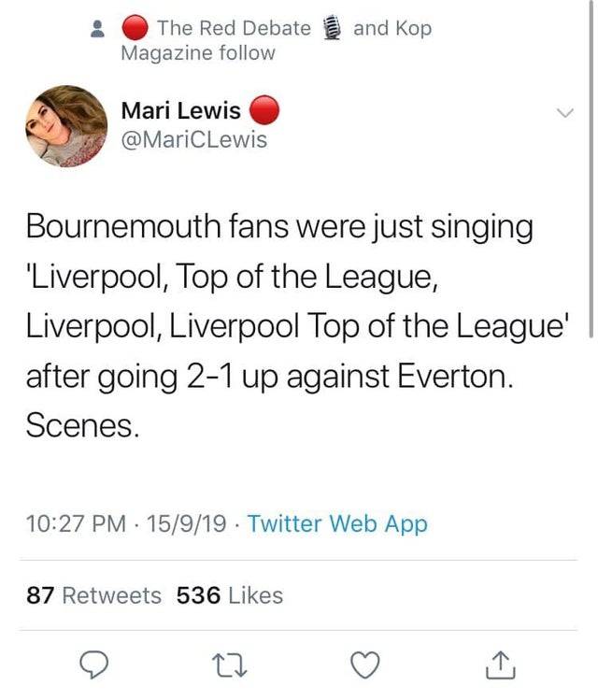
Task: Click the microphone emoji after The Red Debate
Action: click(x=333, y=29)
